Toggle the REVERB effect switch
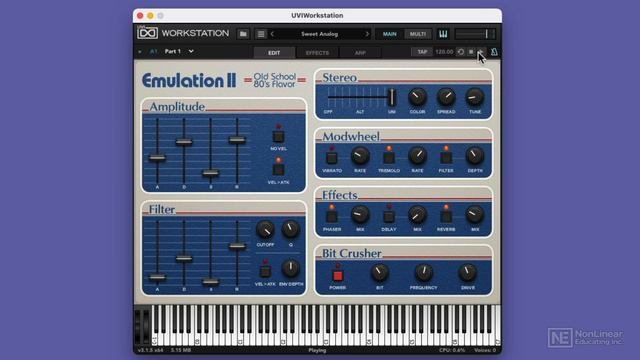The width and height of the screenshot is (640, 360). pos(446,216)
